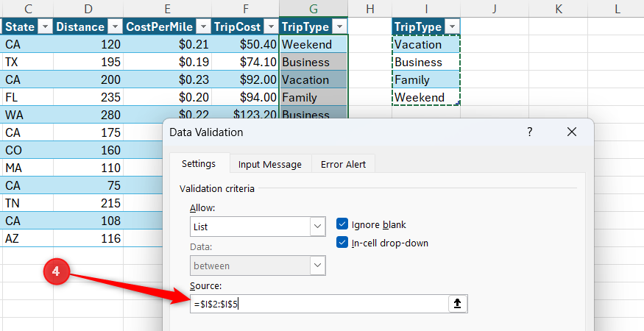644x331 pixels.
Task: Switch to the Error Alert tab
Action: [344, 164]
